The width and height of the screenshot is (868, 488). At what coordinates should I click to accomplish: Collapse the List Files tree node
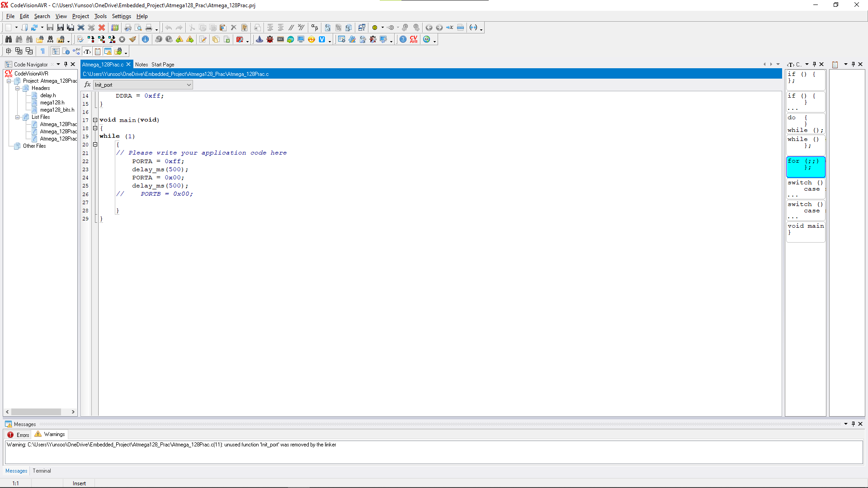[18, 117]
